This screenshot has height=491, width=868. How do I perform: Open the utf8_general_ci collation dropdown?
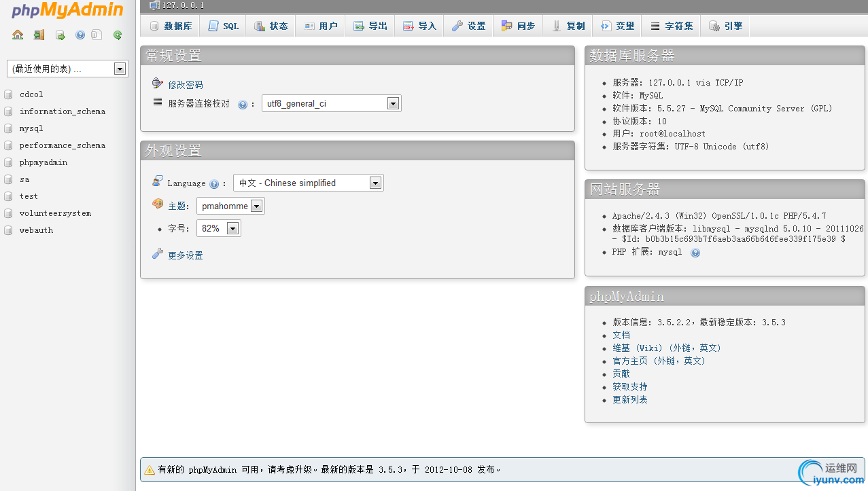(x=332, y=104)
